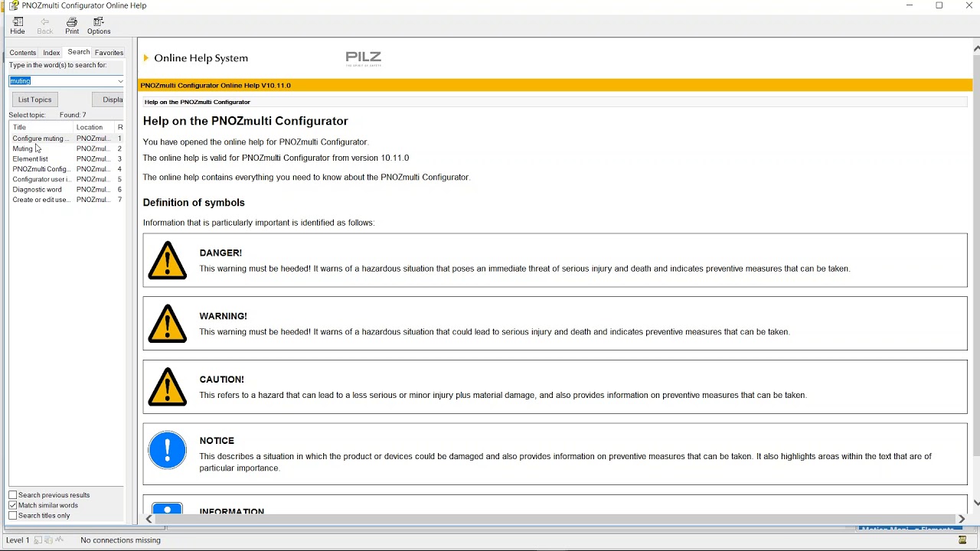Click the List Topics button
Viewport: 980px width, 551px height.
[x=34, y=99]
